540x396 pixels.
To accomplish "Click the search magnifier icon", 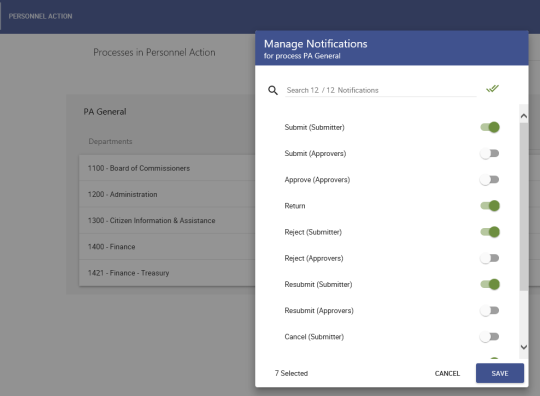I will click(x=273, y=90).
